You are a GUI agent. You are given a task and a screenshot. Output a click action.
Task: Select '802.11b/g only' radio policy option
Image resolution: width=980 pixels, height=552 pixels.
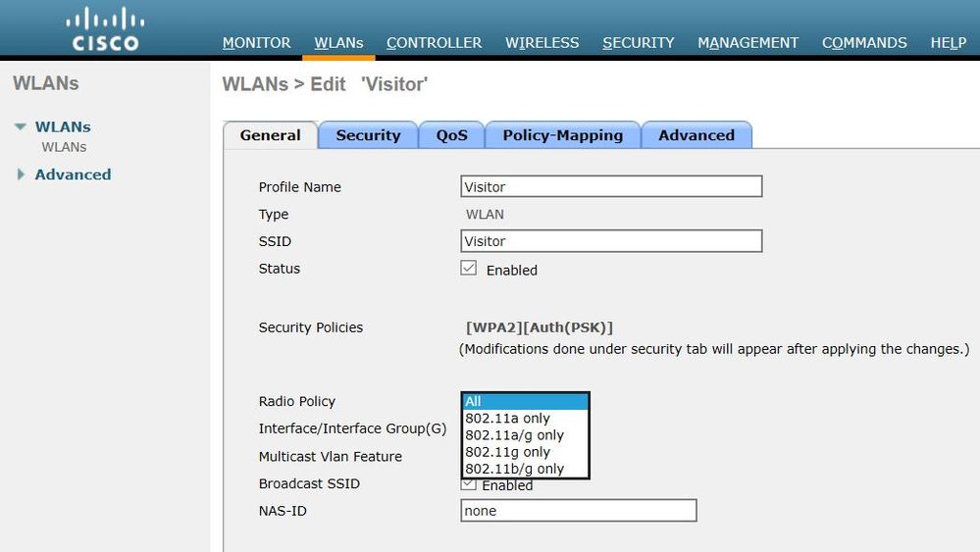point(525,469)
